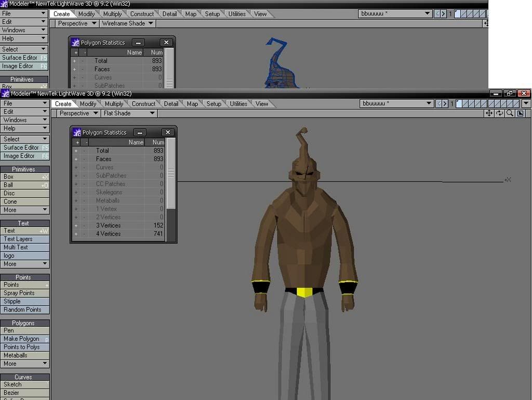The height and width of the screenshot is (400, 532).
Task: Toggle layer 5 button in front window
Action: (485, 104)
